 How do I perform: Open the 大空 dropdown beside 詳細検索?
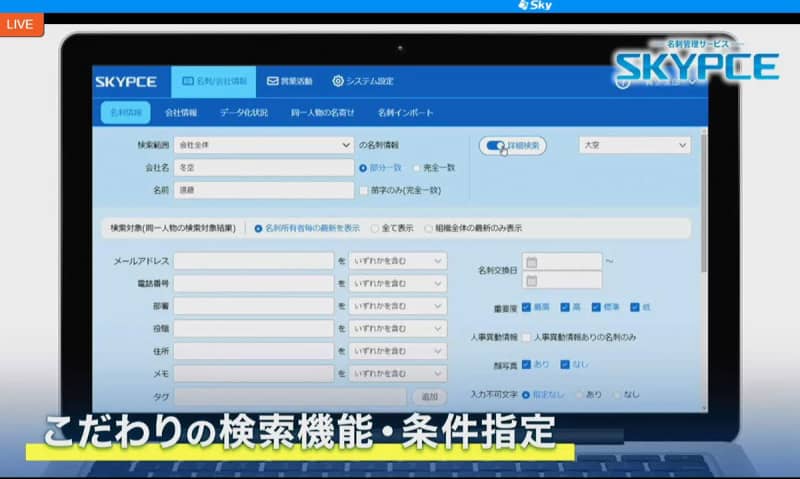(x=635, y=145)
